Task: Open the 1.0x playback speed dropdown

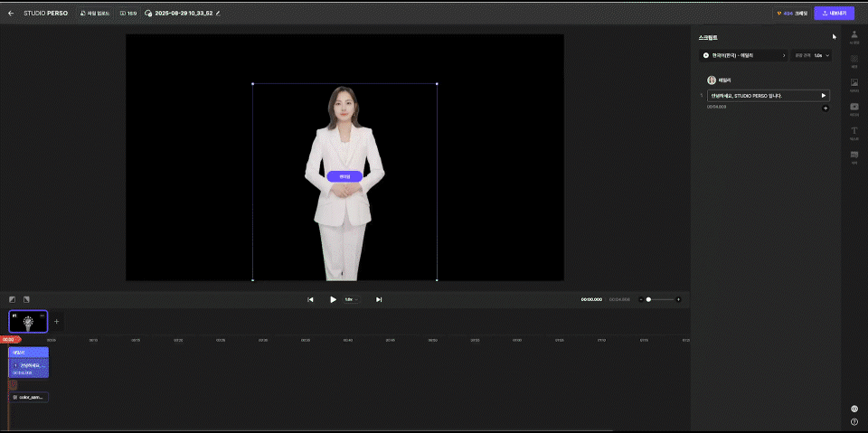Action: click(x=351, y=299)
